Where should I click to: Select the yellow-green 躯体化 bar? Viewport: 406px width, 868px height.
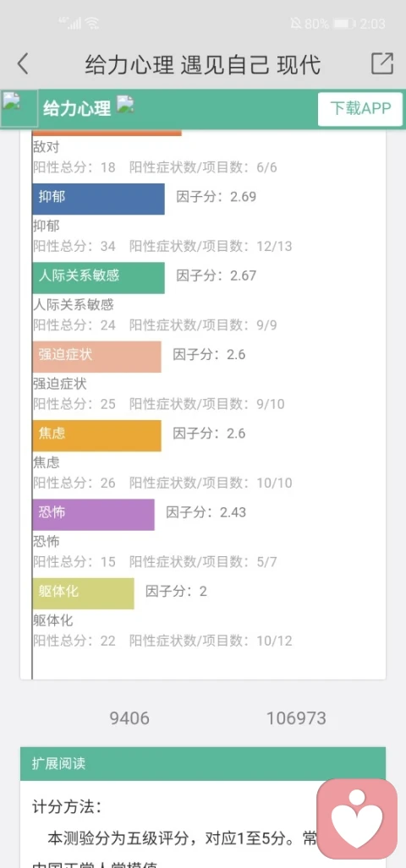[83, 593]
